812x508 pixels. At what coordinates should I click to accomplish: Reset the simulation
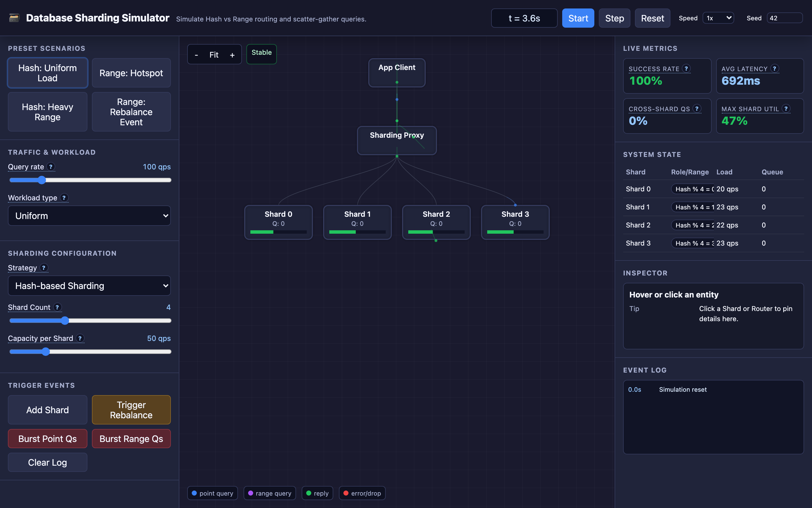click(652, 18)
